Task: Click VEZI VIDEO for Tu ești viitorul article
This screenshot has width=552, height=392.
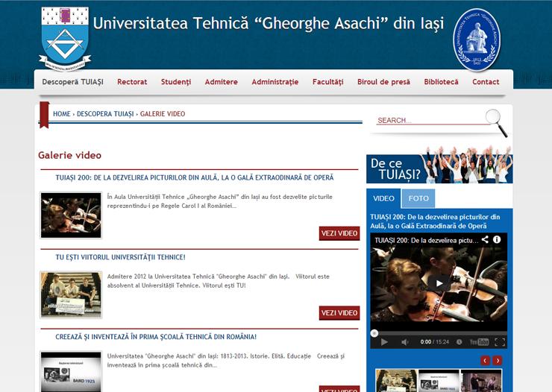Action: point(339,313)
